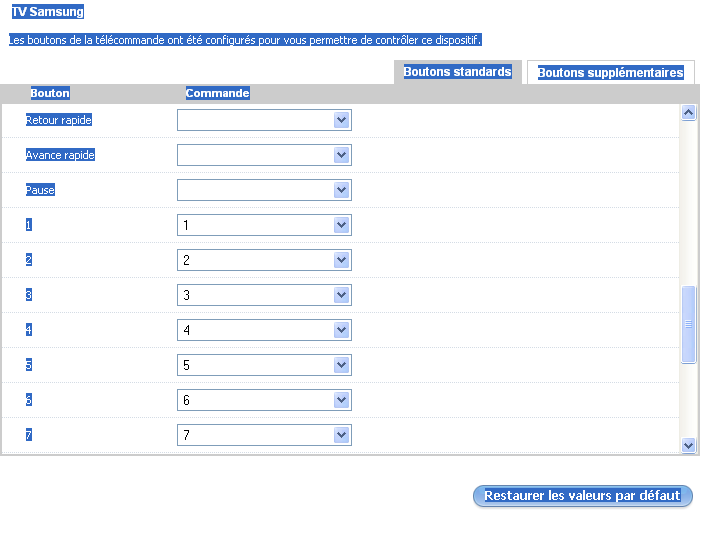Click the dropdown showing command 4

point(264,330)
